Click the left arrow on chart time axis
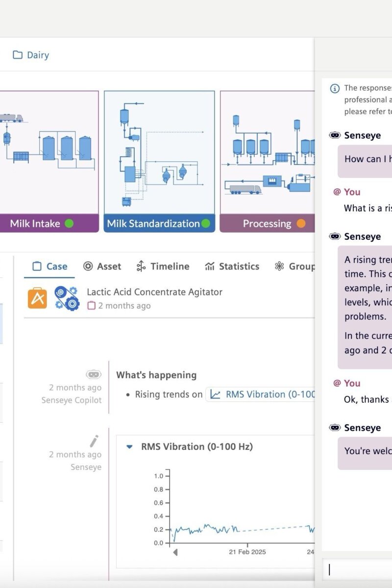This screenshot has height=588, width=392. point(175,552)
